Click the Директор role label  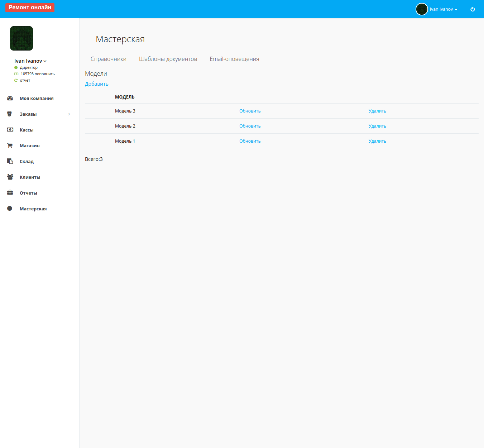(x=29, y=67)
